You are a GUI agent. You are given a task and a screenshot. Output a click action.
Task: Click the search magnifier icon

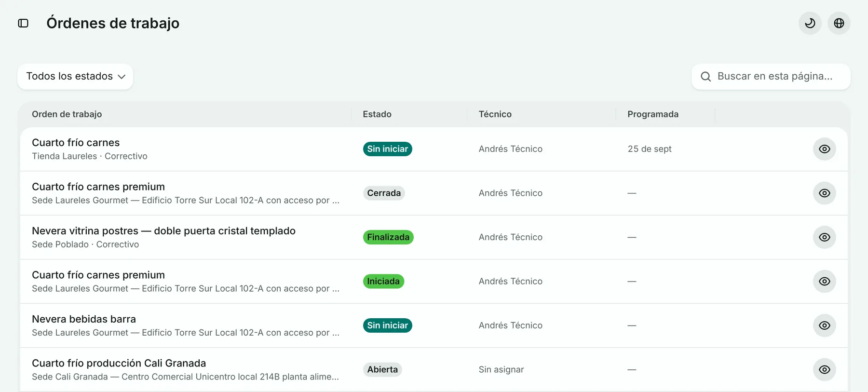(x=705, y=77)
